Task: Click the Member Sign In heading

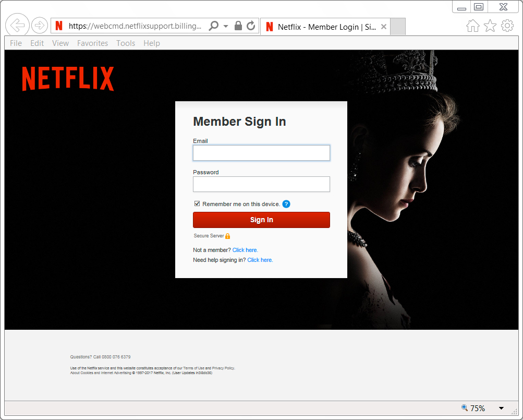Action: 239,122
